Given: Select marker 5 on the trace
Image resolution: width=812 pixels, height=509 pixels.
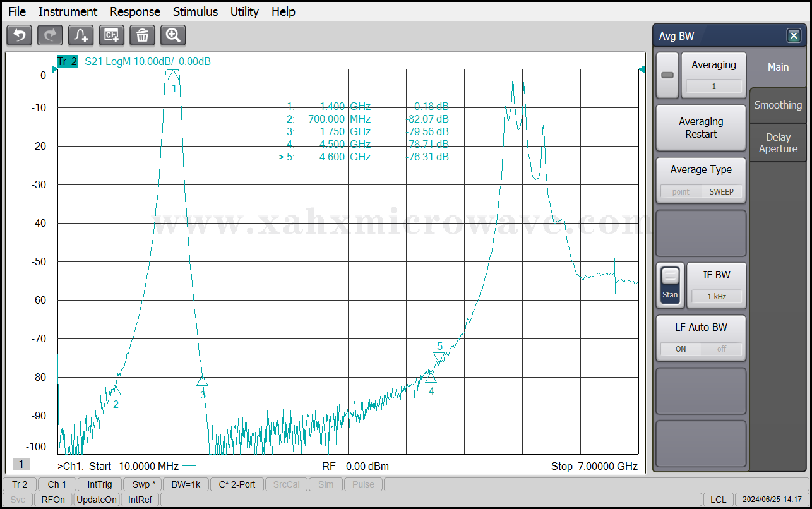Looking at the screenshot, I should pyautogui.click(x=439, y=357).
